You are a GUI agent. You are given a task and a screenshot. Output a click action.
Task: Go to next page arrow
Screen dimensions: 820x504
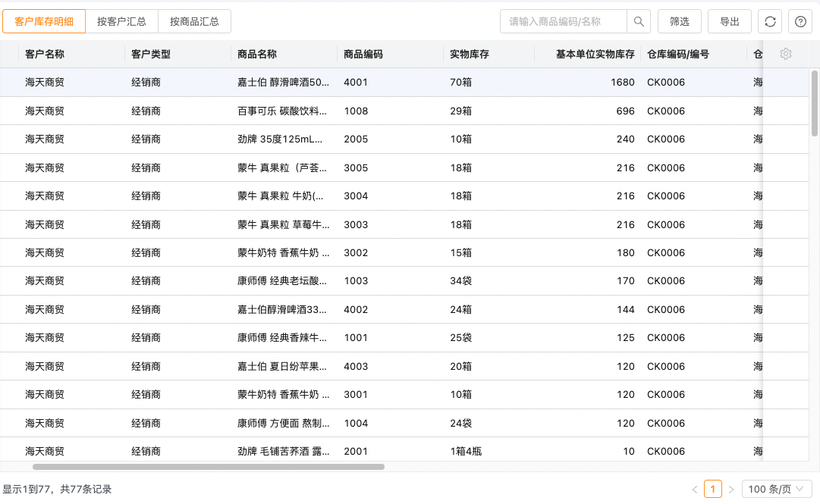click(x=731, y=490)
